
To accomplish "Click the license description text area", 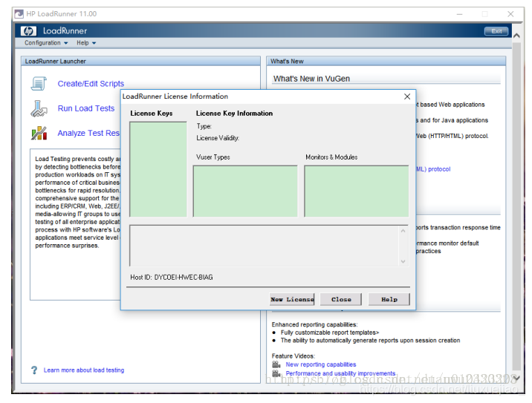I will [x=264, y=246].
